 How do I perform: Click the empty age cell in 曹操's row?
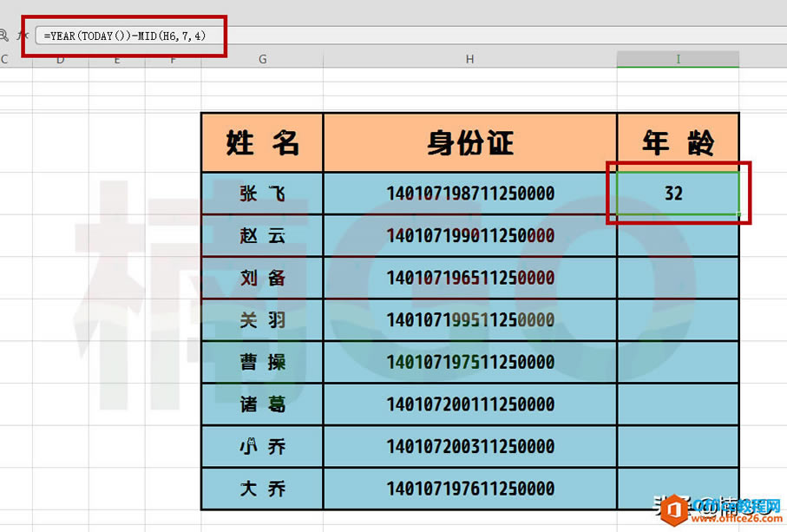(678, 362)
